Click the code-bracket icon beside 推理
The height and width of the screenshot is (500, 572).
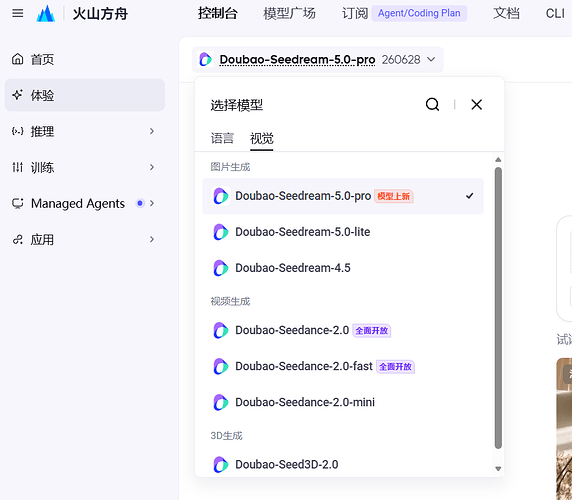pos(18,131)
